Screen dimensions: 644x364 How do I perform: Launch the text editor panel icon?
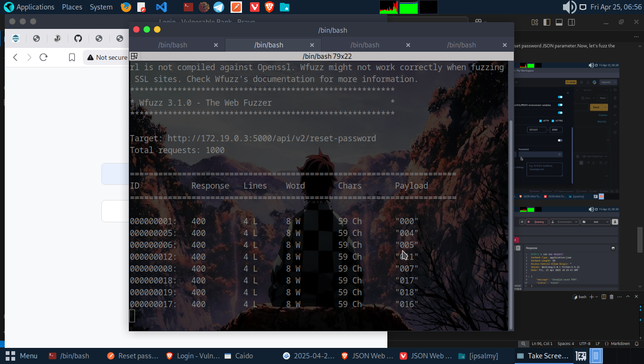[142, 7]
